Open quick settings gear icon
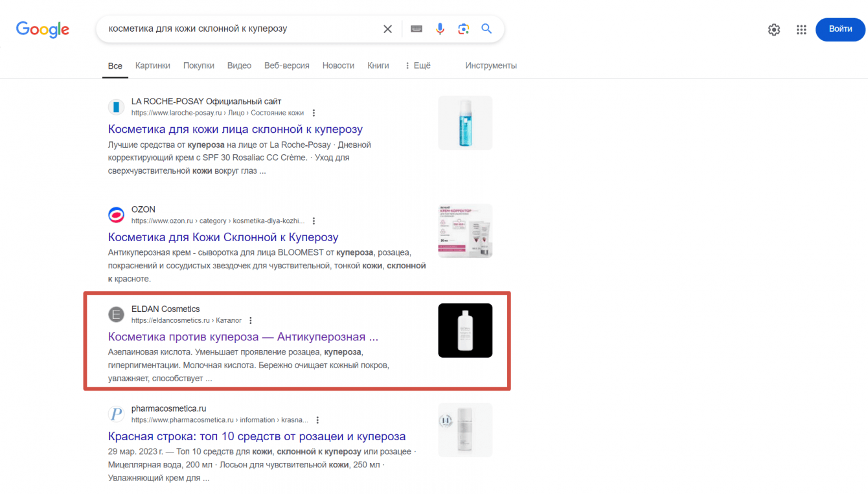This screenshot has height=494, width=868. [x=774, y=29]
